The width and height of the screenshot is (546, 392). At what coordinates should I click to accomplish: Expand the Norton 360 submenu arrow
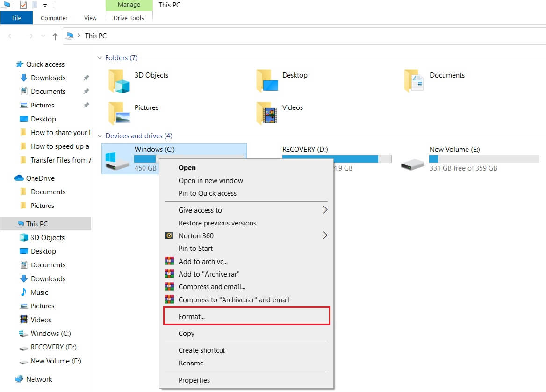click(x=325, y=235)
